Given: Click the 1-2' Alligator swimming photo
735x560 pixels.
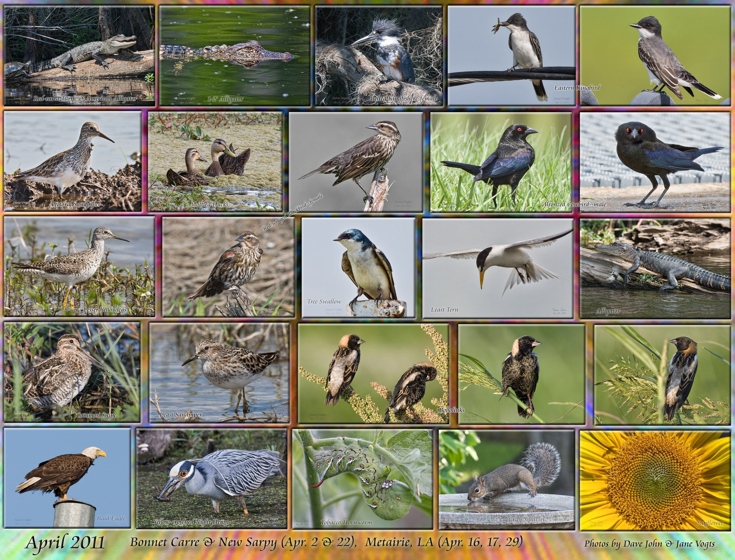Looking at the screenshot, I should [x=235, y=56].
